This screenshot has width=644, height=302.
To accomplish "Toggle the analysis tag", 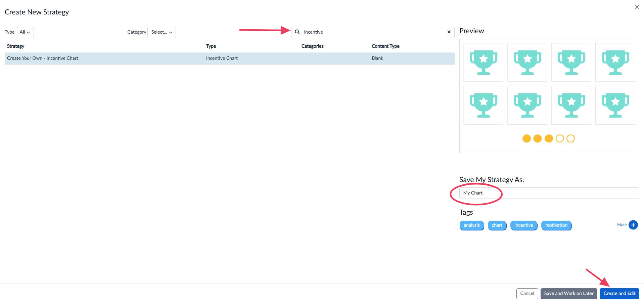I will coord(471,225).
